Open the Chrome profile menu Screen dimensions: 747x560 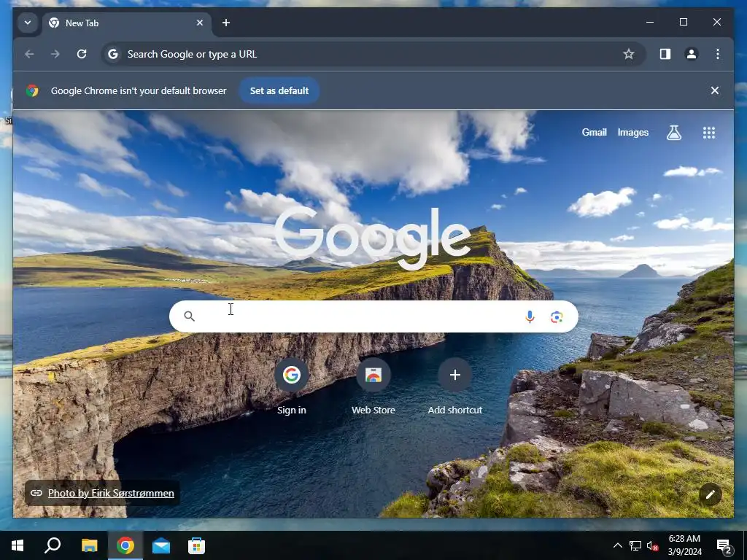692,54
